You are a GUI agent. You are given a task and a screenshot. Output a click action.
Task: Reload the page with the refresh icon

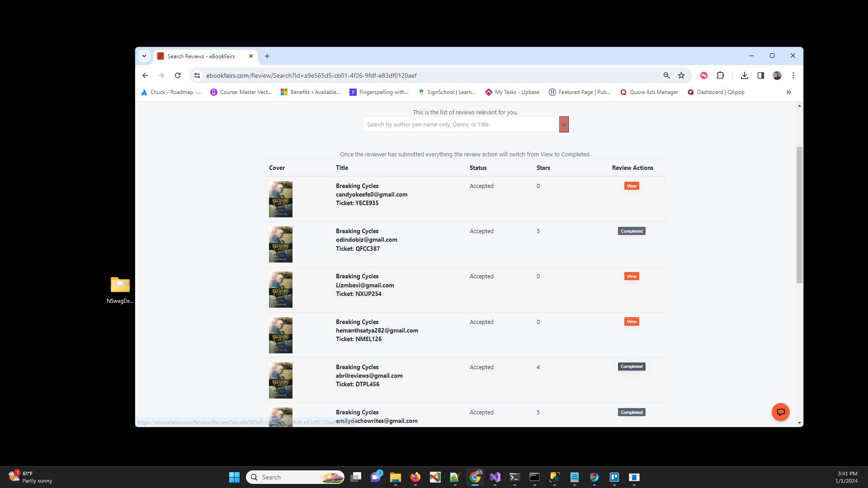[178, 75]
